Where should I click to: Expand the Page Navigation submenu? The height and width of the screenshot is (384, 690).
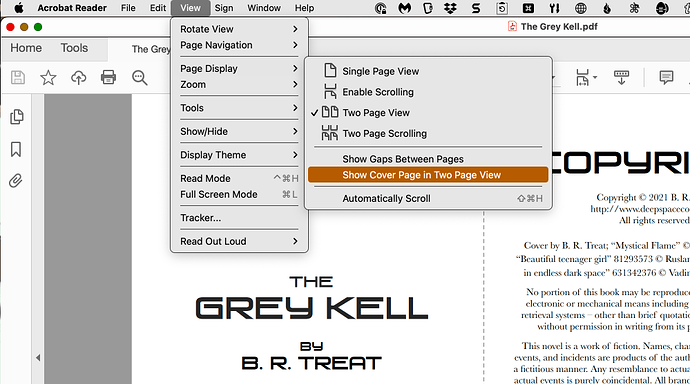(x=239, y=45)
